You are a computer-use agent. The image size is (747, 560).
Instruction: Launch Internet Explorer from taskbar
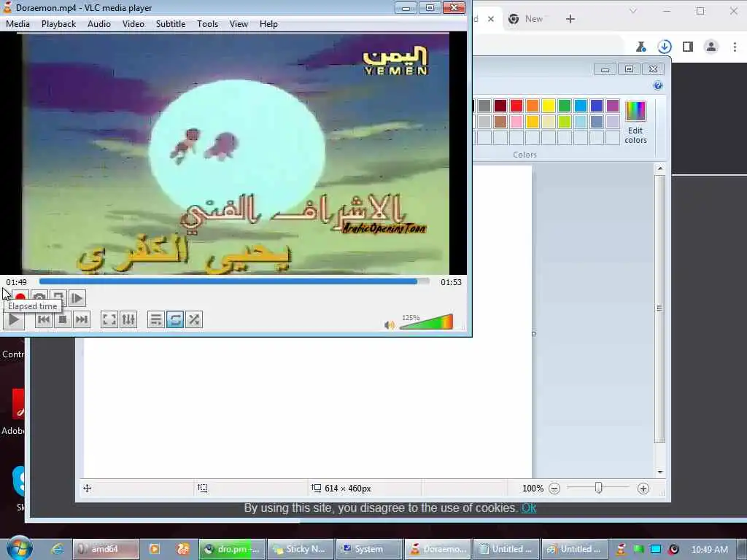coord(57,549)
